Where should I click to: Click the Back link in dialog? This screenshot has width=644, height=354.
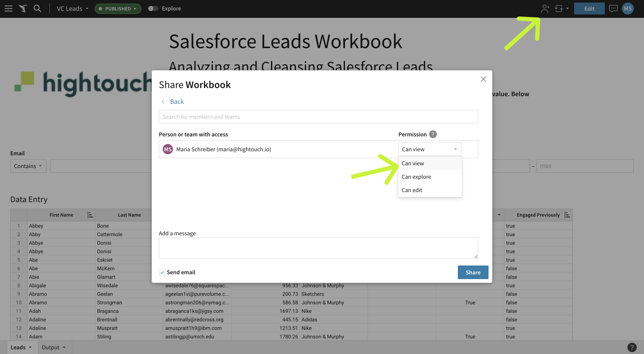[177, 102]
